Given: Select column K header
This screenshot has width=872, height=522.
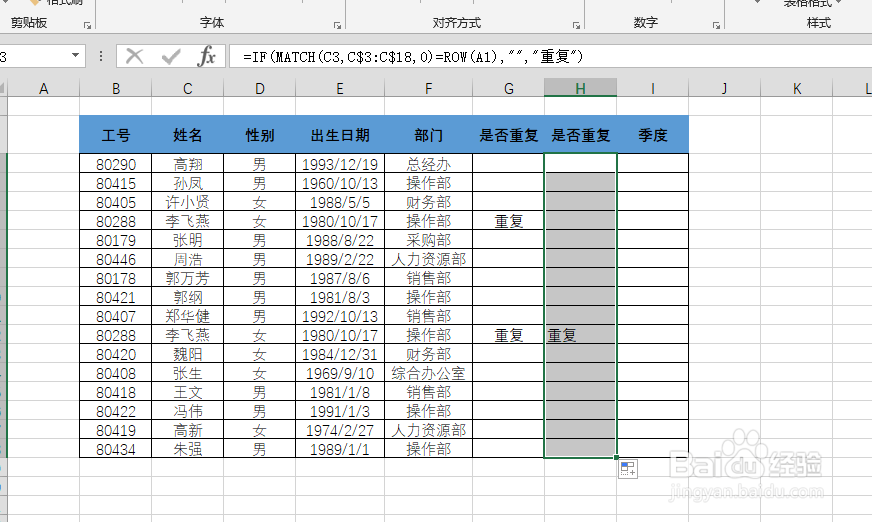Looking at the screenshot, I should pyautogui.click(x=796, y=88).
